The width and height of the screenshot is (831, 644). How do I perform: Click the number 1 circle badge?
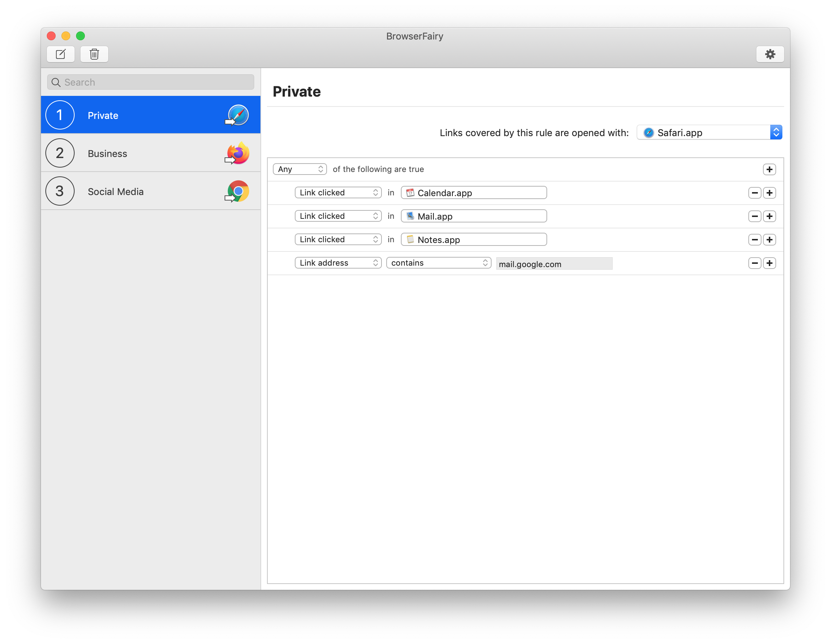[x=60, y=115]
